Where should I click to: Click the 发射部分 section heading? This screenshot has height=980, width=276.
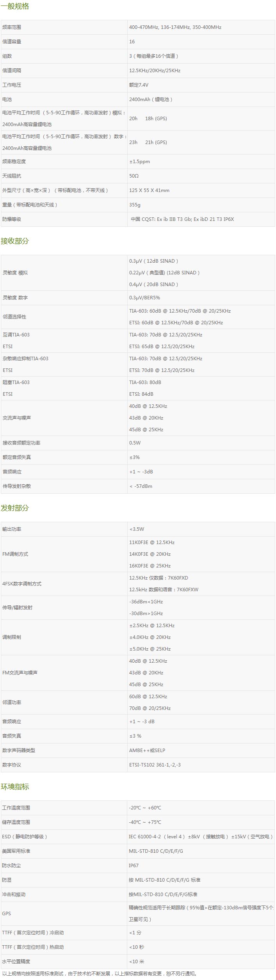(x=15, y=508)
